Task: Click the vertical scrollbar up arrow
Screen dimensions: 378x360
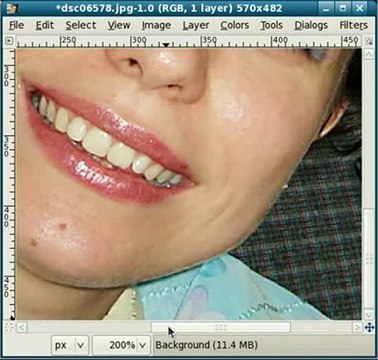Action: (369, 54)
